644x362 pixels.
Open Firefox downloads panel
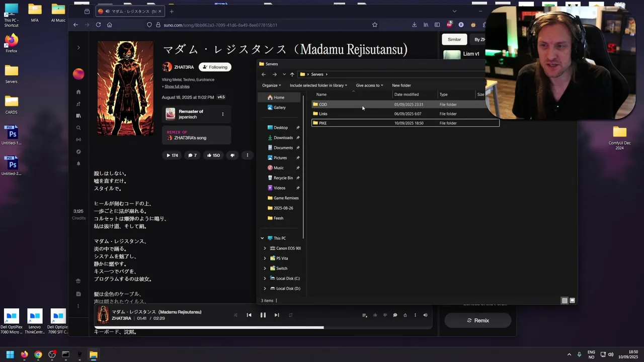tap(414, 25)
